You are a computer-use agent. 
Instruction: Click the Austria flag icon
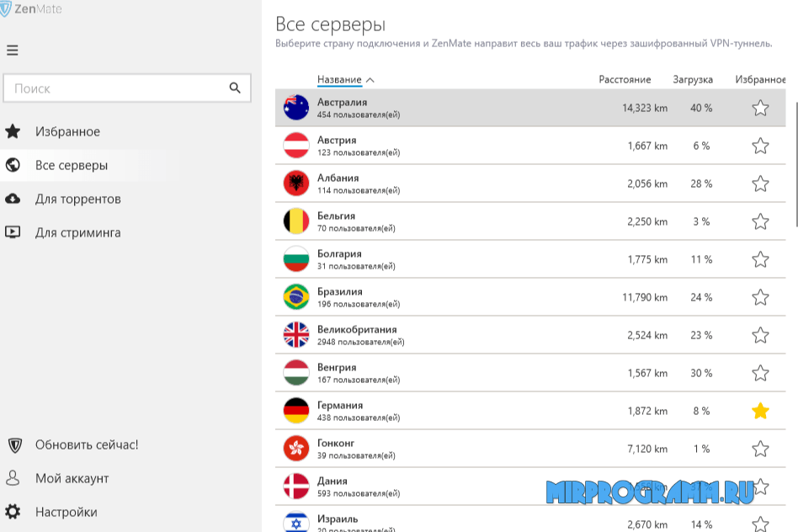[296, 146]
